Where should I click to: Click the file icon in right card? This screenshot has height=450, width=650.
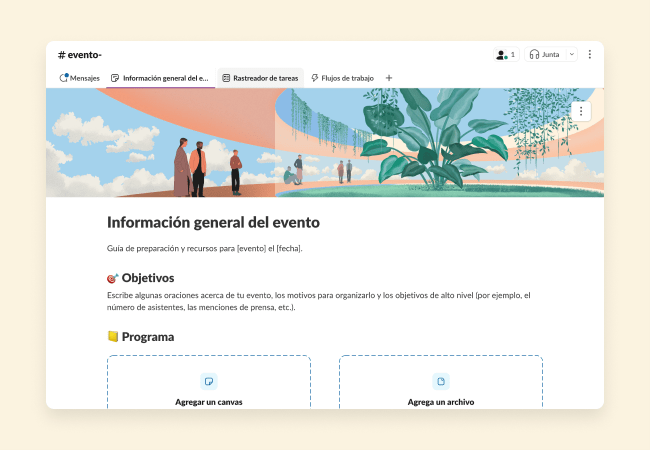point(440,381)
